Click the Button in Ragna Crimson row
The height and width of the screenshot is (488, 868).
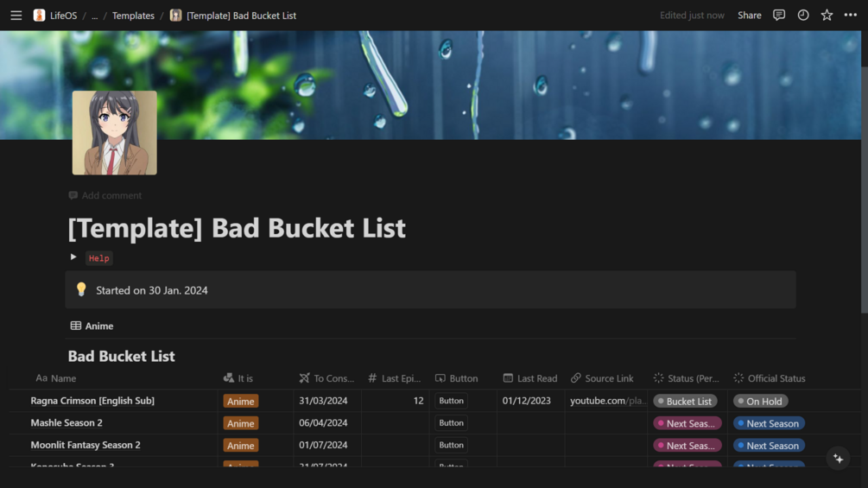pos(451,401)
